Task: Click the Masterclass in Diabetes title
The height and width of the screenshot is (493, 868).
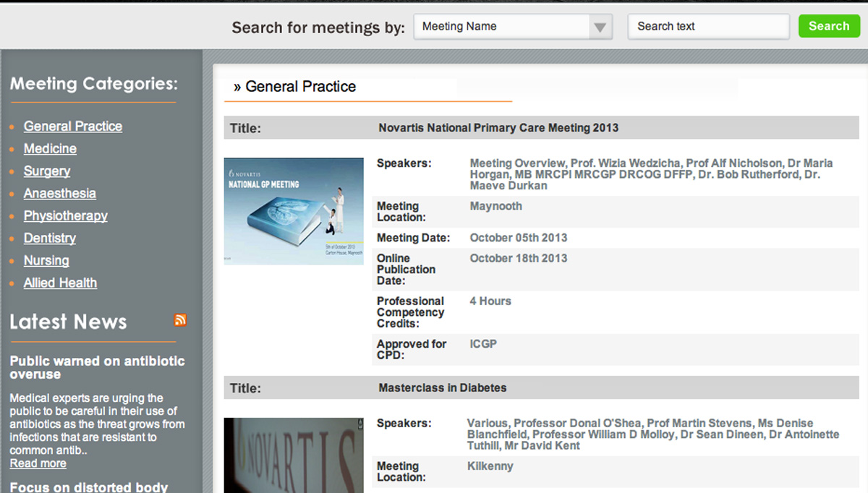Action: (442, 388)
